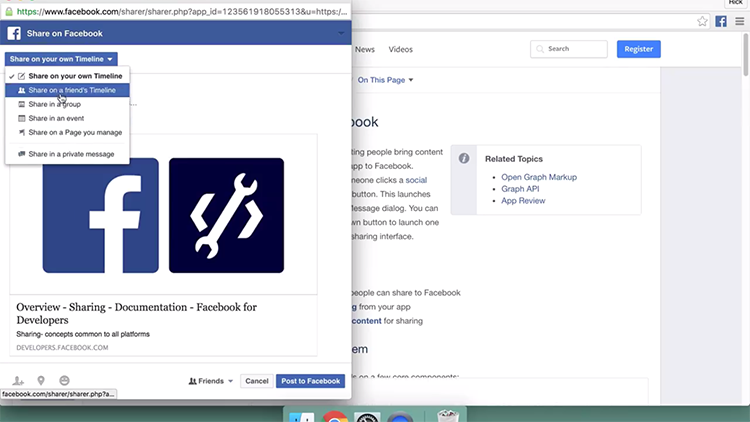The width and height of the screenshot is (750, 422).
Task: Open the Videos tab on developer page
Action: [400, 49]
